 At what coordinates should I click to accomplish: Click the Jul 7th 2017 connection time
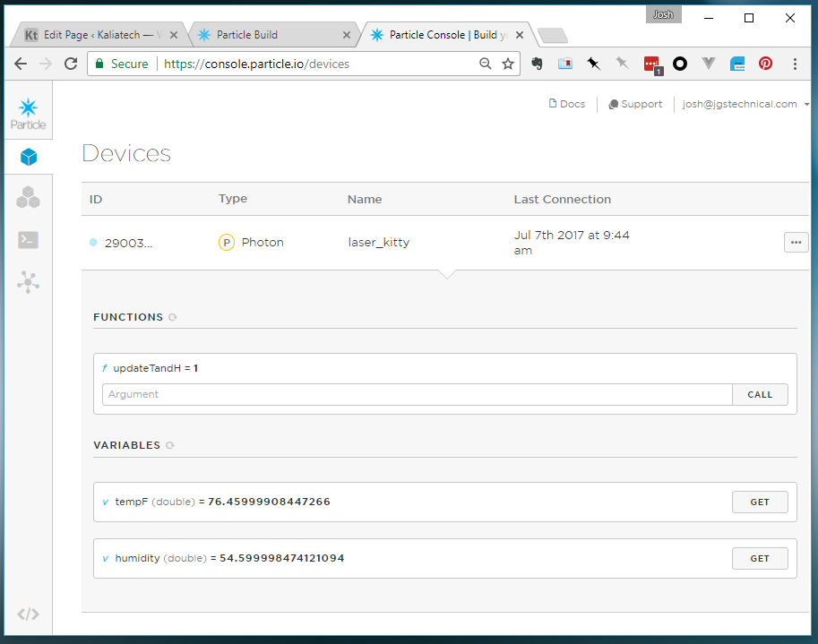point(572,243)
